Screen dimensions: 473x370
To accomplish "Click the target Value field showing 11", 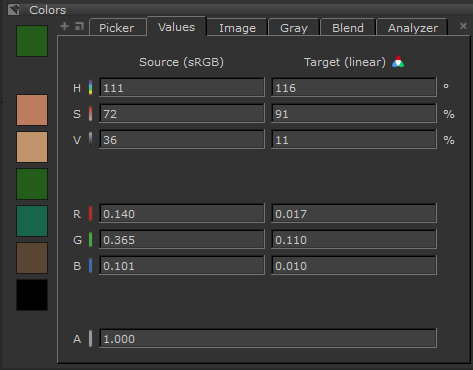I will pyautogui.click(x=354, y=140).
